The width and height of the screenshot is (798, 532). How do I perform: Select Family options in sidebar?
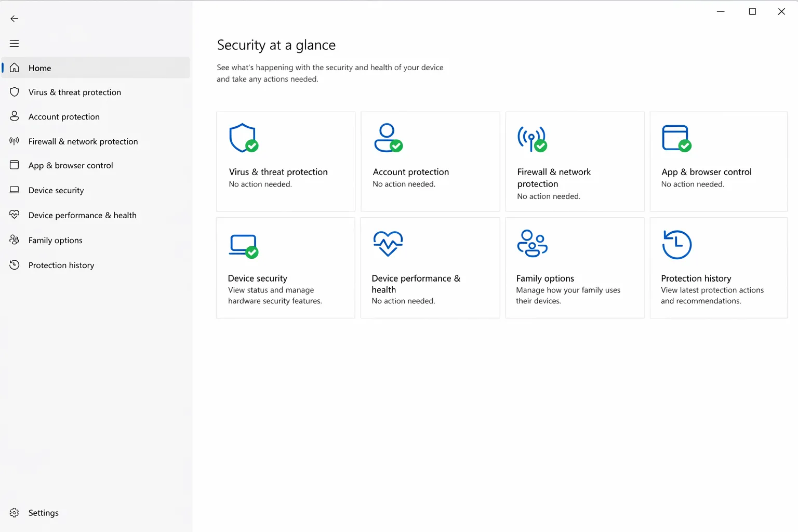pyautogui.click(x=96, y=240)
